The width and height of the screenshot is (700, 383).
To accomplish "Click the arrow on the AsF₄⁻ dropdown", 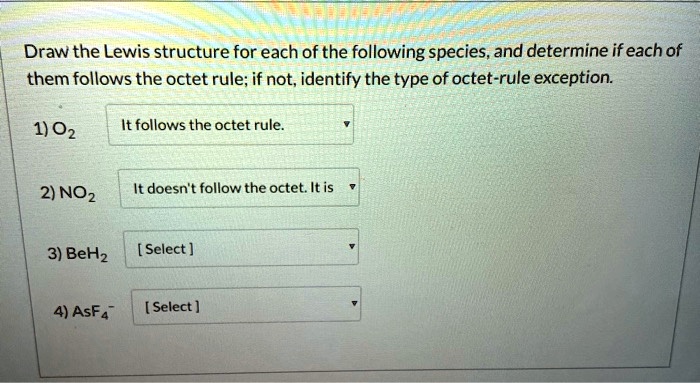I will point(354,304).
